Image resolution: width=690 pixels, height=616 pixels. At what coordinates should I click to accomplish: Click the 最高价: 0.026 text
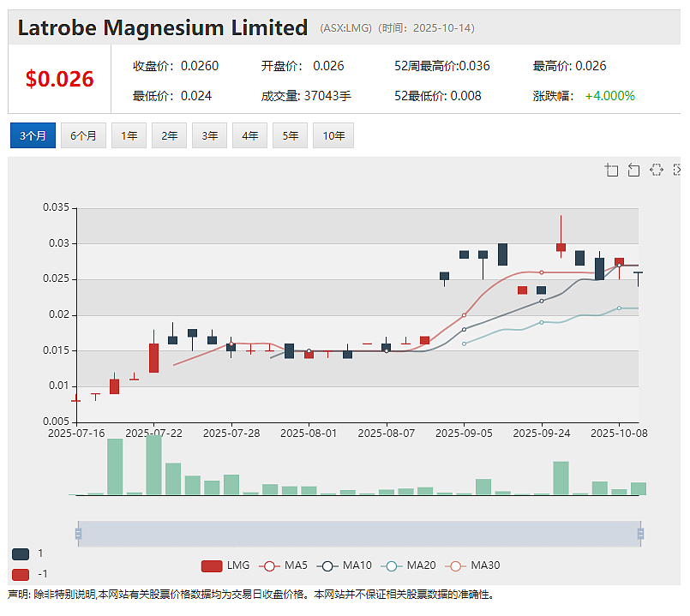click(x=569, y=66)
